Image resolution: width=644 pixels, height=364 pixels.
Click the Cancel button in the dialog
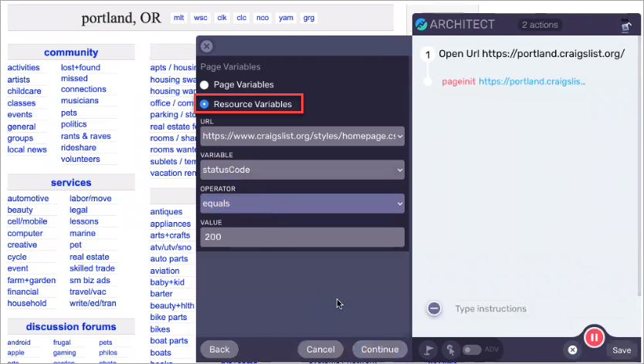320,349
